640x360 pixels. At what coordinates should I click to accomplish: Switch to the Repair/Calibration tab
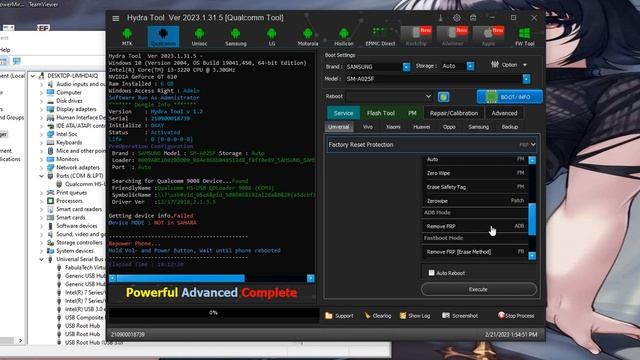pos(453,113)
